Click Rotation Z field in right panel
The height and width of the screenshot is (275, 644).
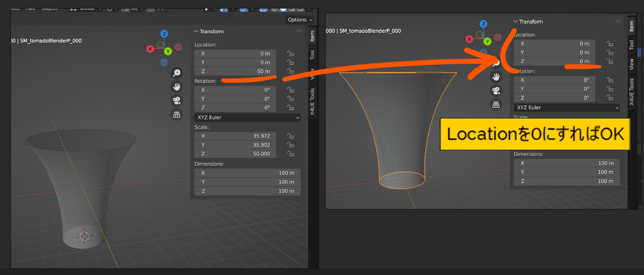coord(555,97)
